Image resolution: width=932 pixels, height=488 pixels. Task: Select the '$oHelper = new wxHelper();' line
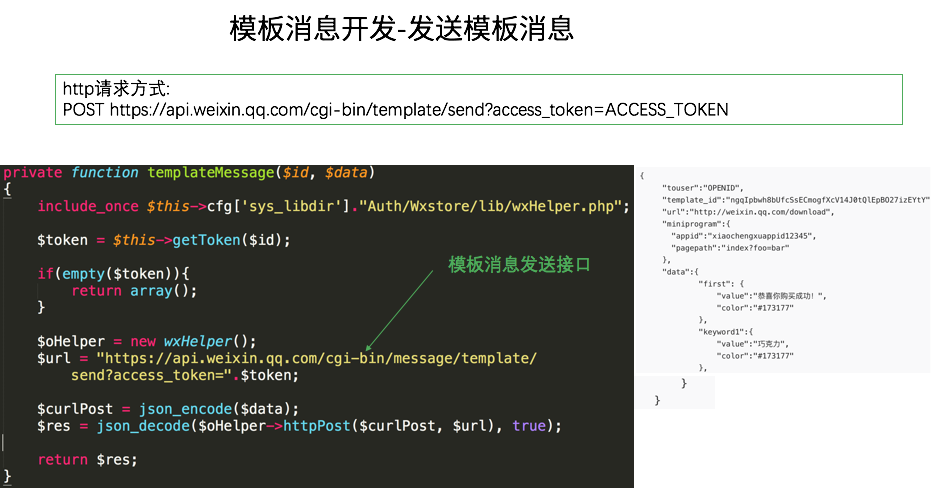147,342
